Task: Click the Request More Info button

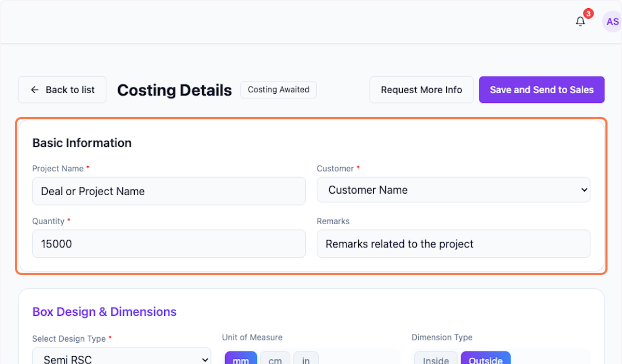Action: tap(421, 90)
